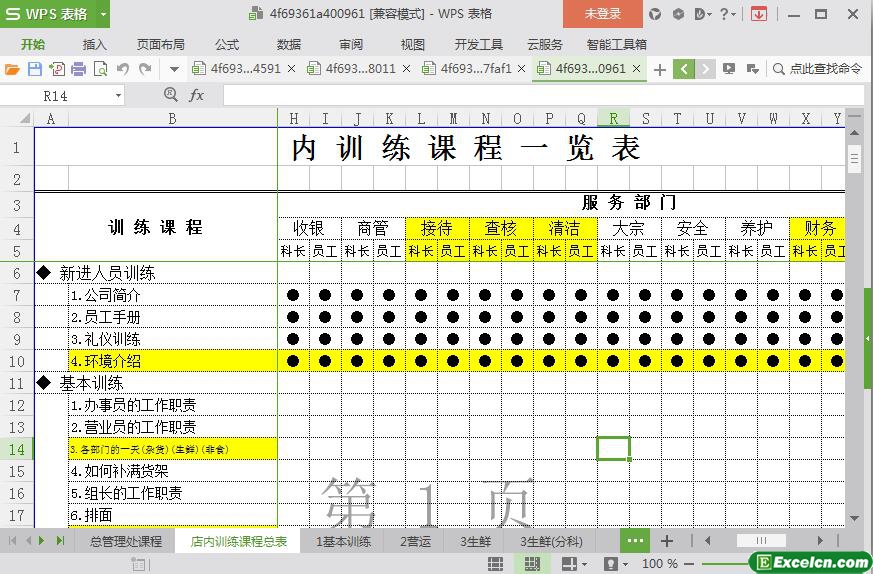Image resolution: width=873 pixels, height=574 pixels.
Task: Click the formula bar input field
Action: coord(530,95)
